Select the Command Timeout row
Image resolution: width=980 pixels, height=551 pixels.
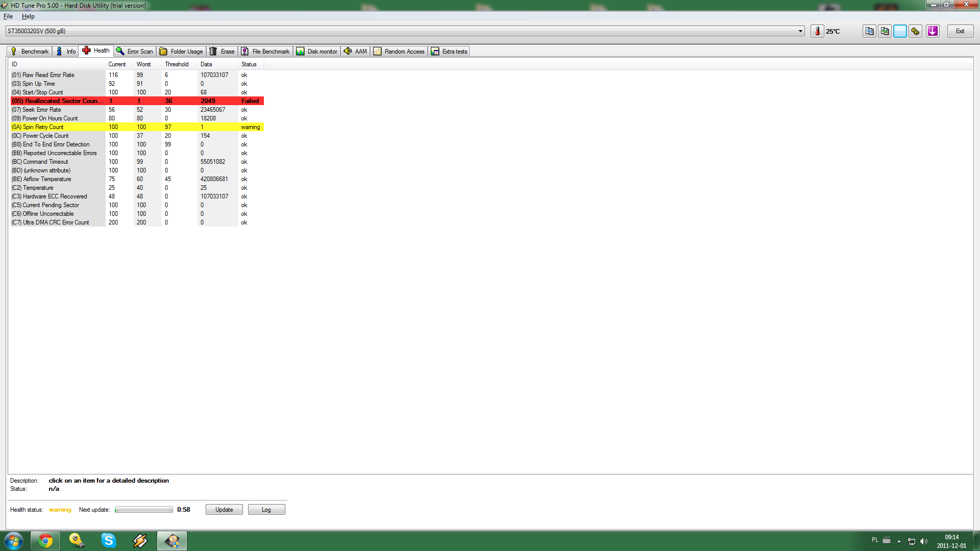137,162
